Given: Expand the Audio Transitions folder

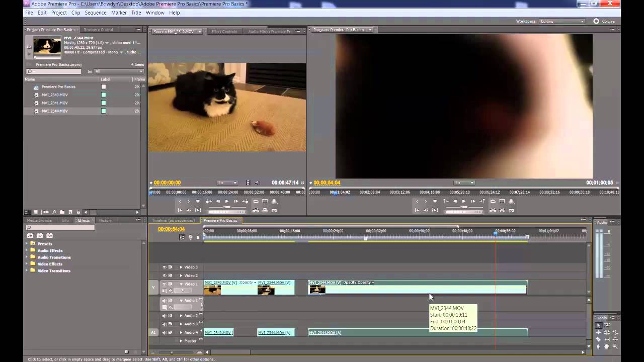Looking at the screenshot, I should [27, 257].
